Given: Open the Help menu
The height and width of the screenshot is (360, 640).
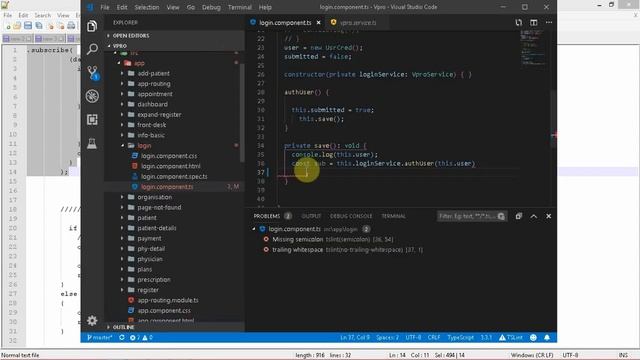Looking at the screenshot, I should [265, 7].
